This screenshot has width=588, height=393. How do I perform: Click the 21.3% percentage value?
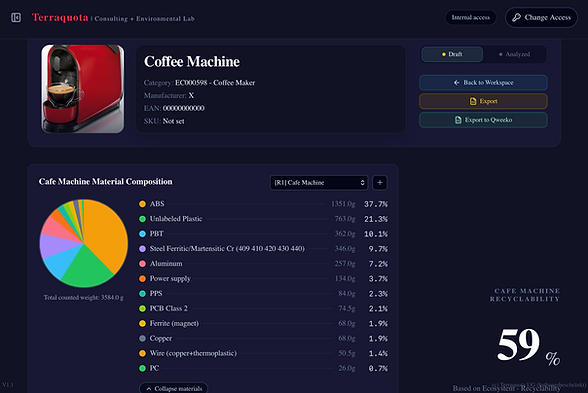point(376,219)
